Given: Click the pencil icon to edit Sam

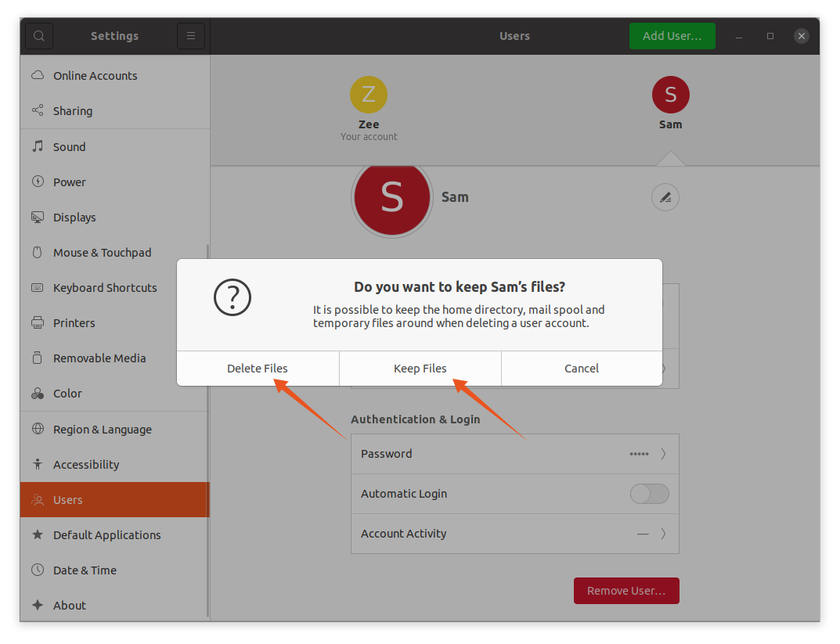Looking at the screenshot, I should pyautogui.click(x=665, y=197).
